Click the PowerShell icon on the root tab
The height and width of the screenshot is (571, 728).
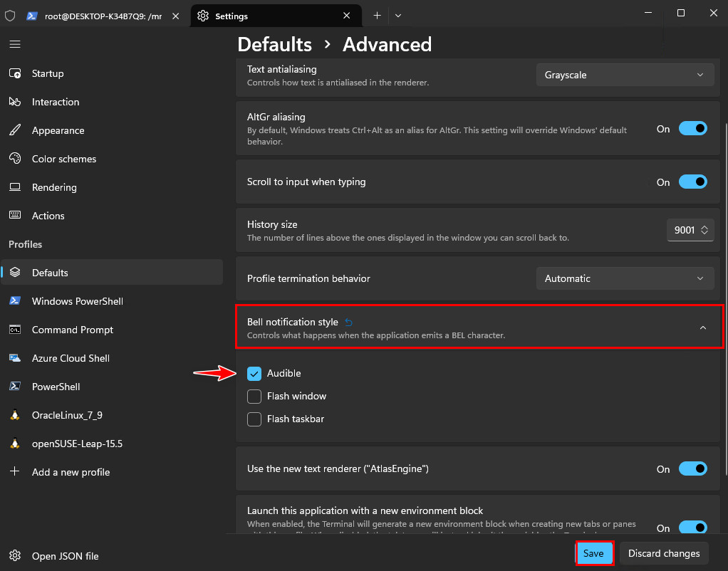(x=31, y=16)
